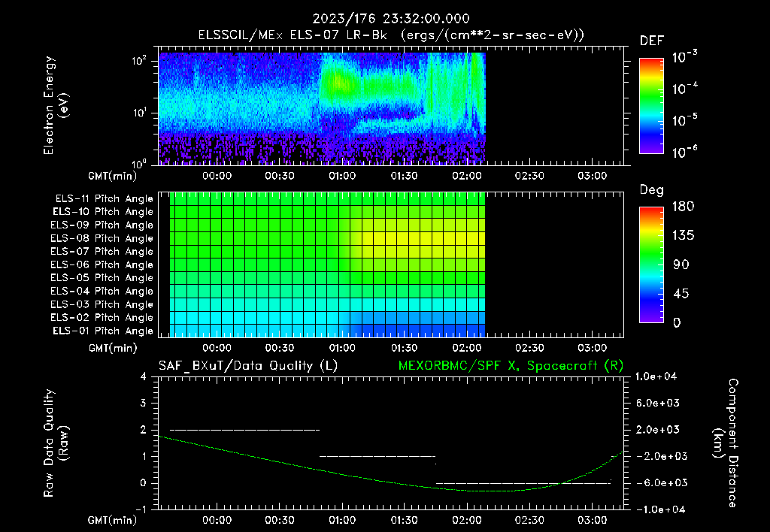Pick the ELS-02 Pitch Angle row label
Image resolution: width=770 pixels, height=532 pixels.
pyautogui.click(x=102, y=318)
